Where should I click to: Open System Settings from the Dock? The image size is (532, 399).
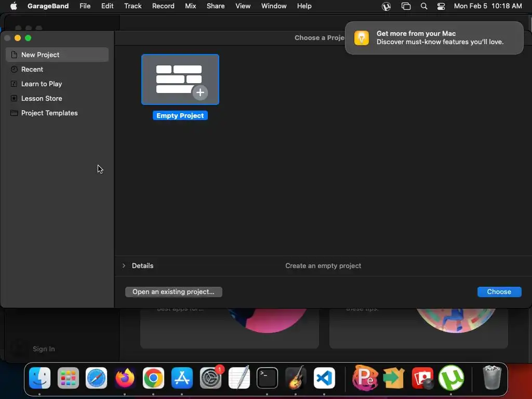tap(211, 378)
